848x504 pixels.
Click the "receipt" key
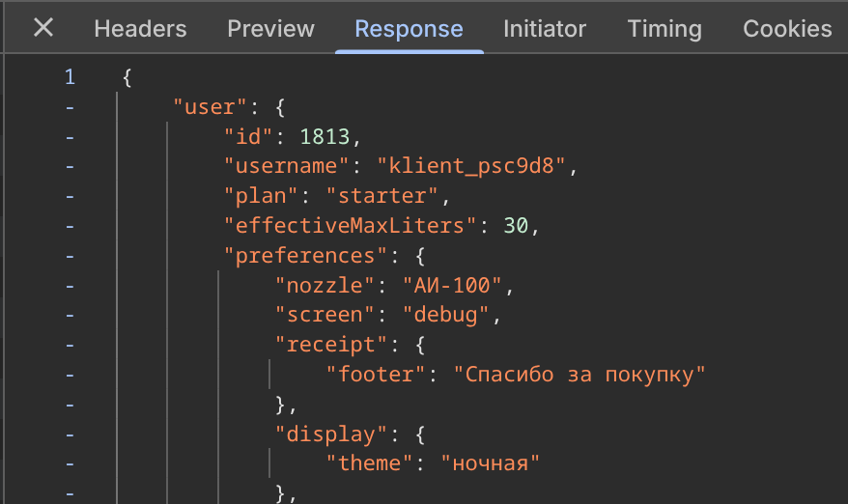331,345
